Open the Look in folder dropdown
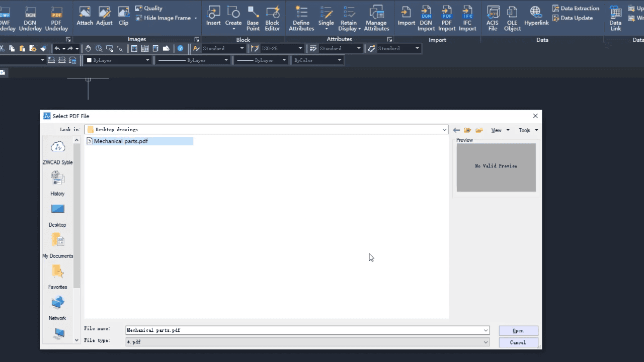The image size is (644, 362). point(444,130)
